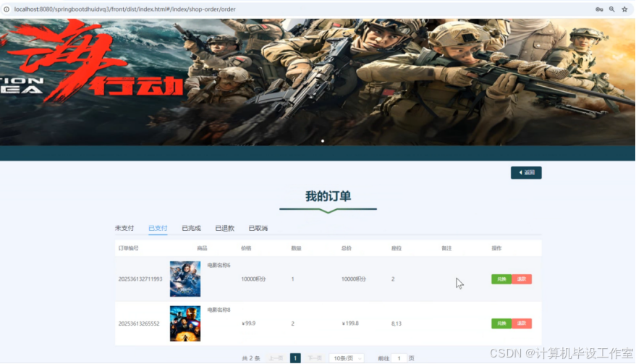Click the price 10000积分 in 价格 column
This screenshot has height=364, width=636.
[253, 279]
